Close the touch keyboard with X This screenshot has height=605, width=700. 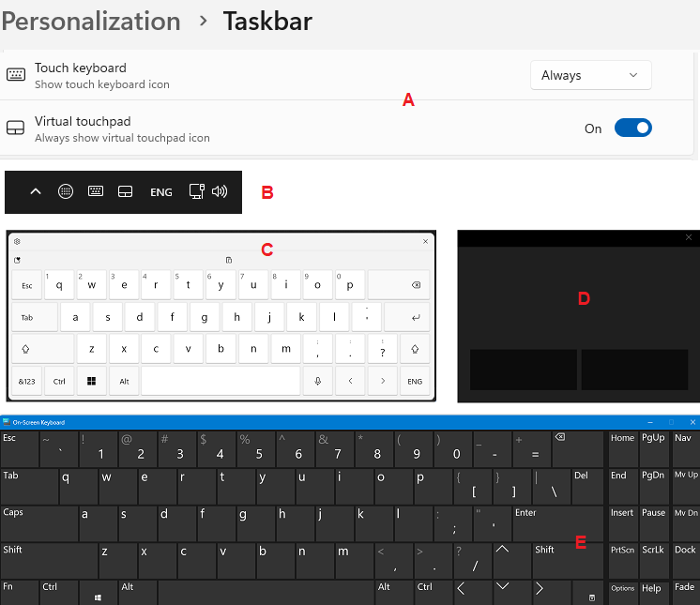425,241
